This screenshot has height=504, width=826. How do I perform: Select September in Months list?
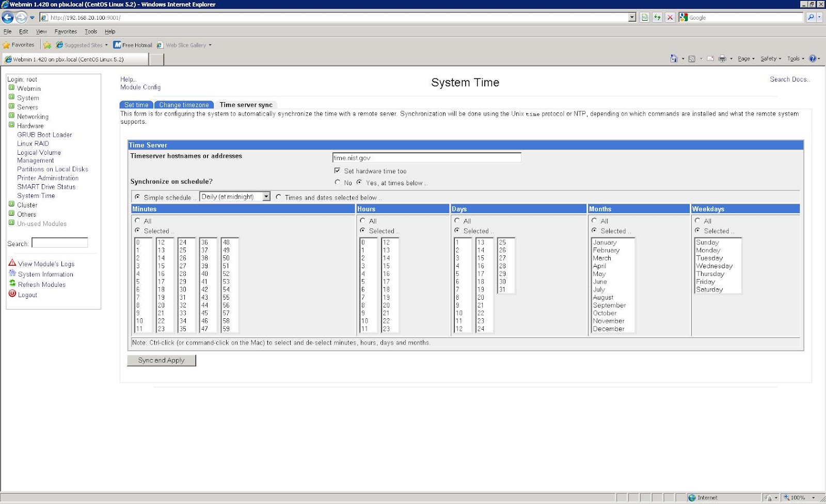[609, 305]
